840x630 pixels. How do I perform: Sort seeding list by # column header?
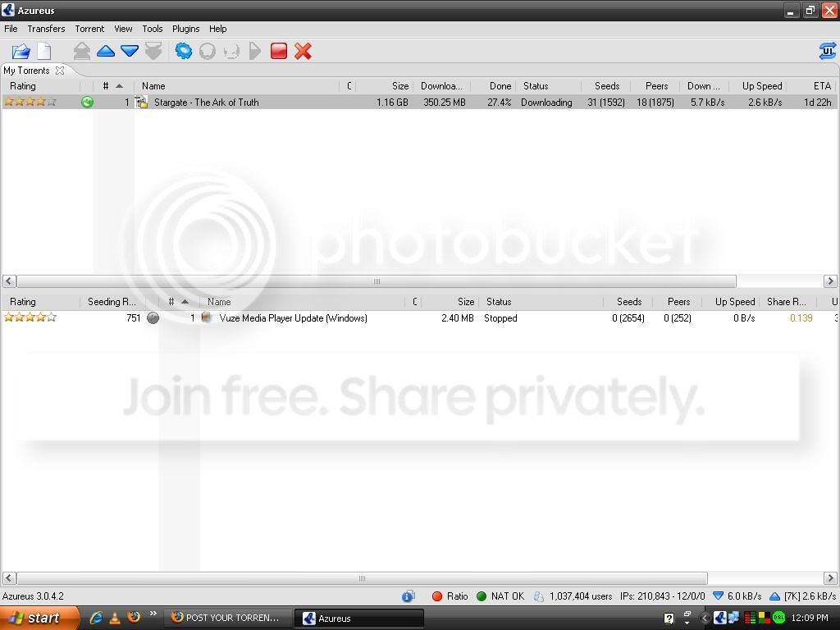(x=178, y=302)
